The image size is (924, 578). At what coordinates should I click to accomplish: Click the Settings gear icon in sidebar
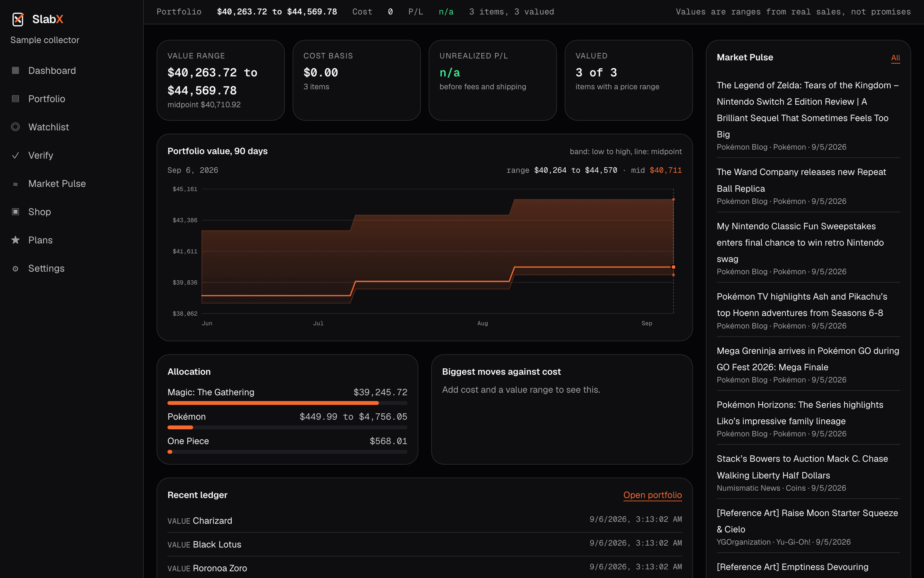pos(15,269)
